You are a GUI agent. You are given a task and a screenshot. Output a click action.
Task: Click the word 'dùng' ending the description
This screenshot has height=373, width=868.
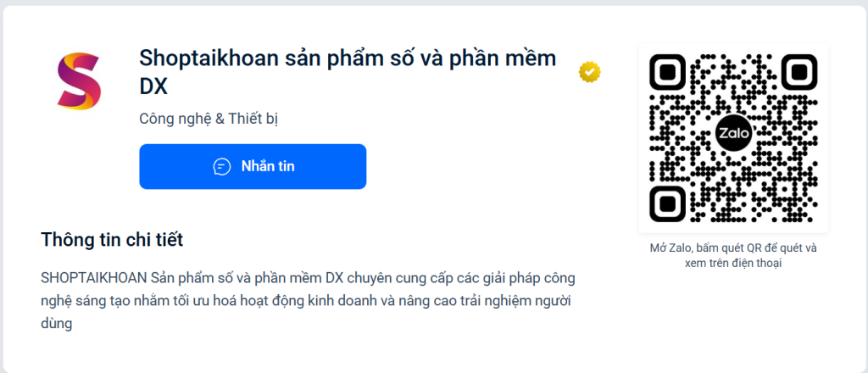[57, 325]
